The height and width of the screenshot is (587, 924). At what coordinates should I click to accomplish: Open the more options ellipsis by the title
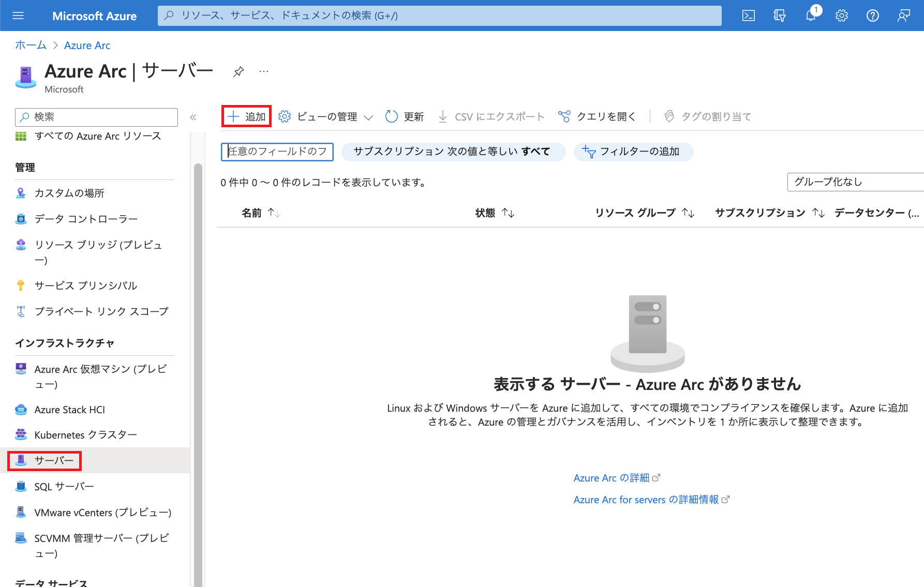click(264, 71)
